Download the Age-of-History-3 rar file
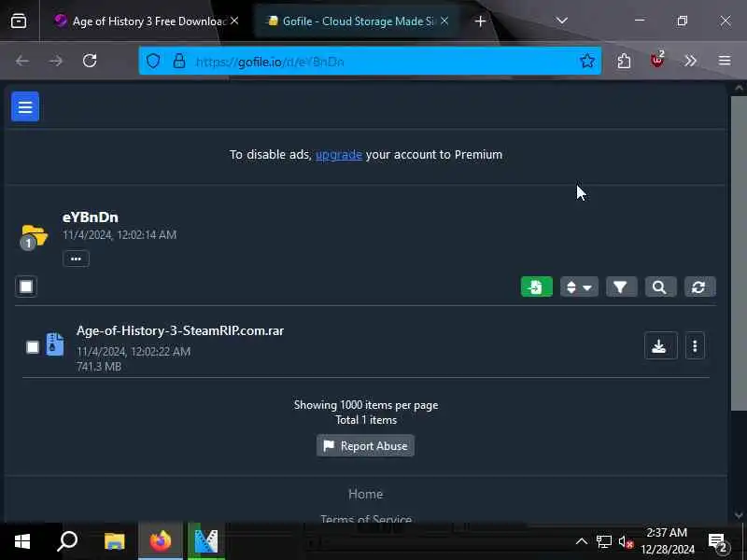The width and height of the screenshot is (747, 560). point(660,345)
